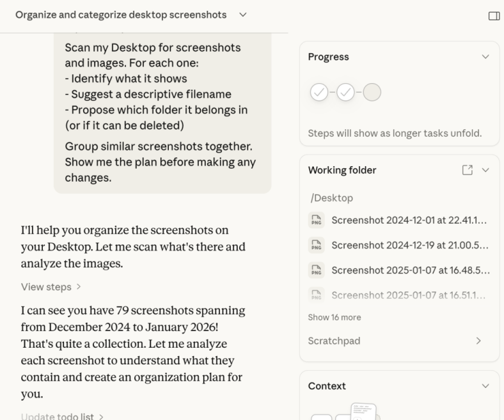Image resolution: width=504 pixels, height=420 pixels.
Task: Open the conversation title dropdown chevron
Action: (242, 15)
